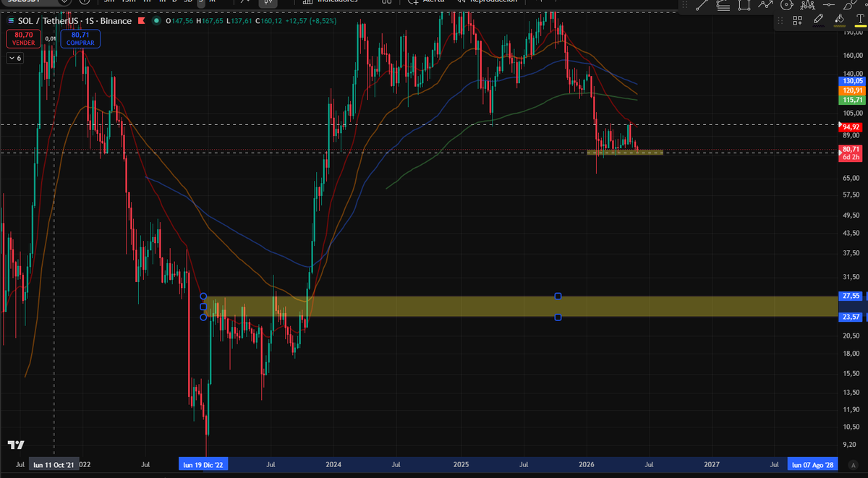The width and height of the screenshot is (868, 478).
Task: Click the green market status dot
Action: point(156,20)
